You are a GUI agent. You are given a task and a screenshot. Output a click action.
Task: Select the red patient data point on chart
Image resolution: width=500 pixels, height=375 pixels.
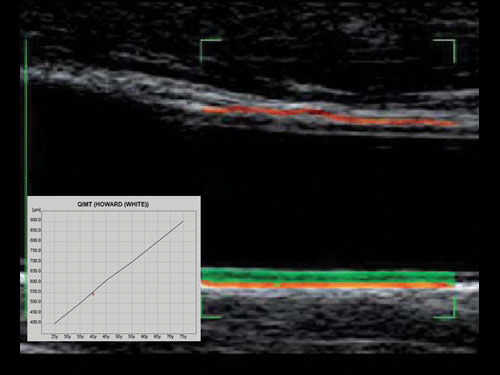pos(93,294)
